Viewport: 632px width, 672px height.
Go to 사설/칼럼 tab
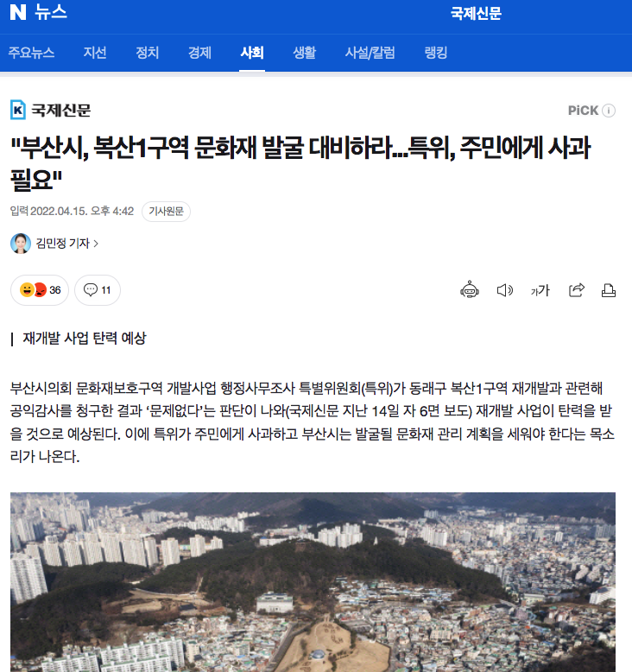click(370, 53)
